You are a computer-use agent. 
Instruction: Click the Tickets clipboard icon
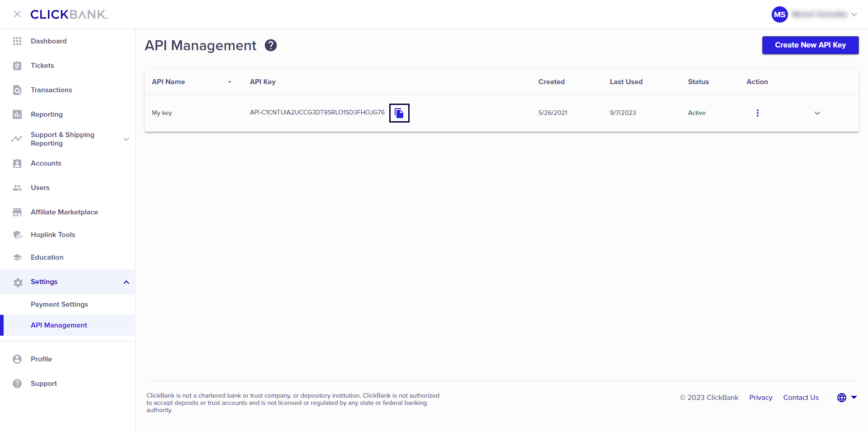[17, 66]
